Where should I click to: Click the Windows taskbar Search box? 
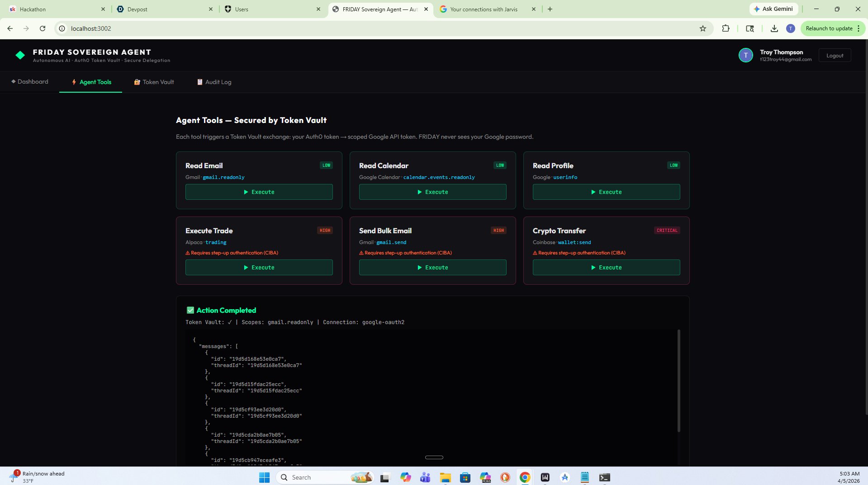tap(325, 477)
